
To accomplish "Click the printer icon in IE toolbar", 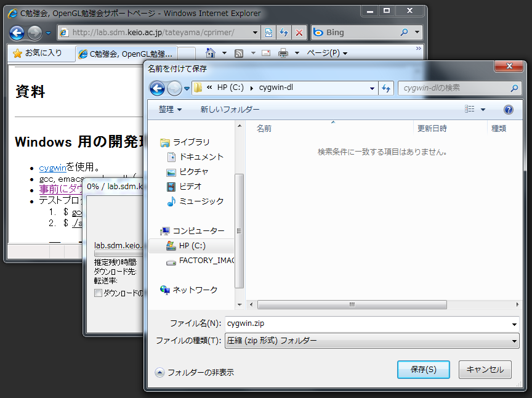I will pos(283,54).
